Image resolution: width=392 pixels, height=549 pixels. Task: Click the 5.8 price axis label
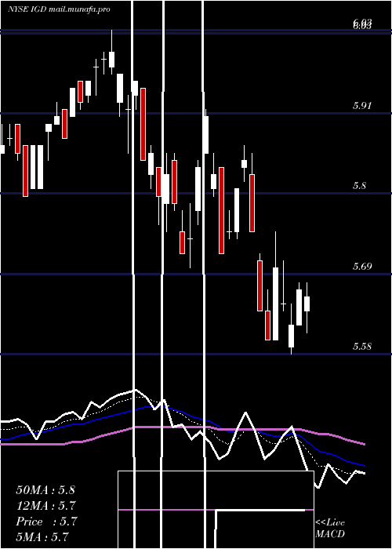tap(359, 186)
